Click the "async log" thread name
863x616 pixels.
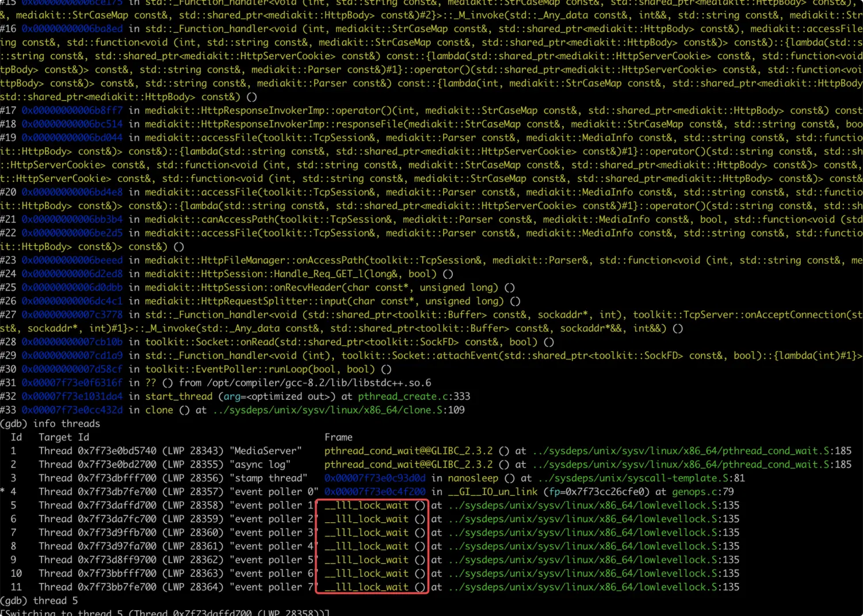pos(260,464)
